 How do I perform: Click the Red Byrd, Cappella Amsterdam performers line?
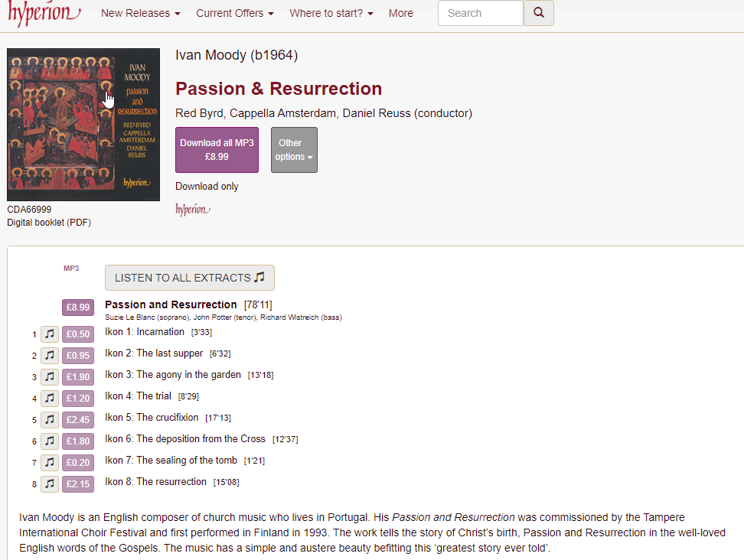pos(324,113)
